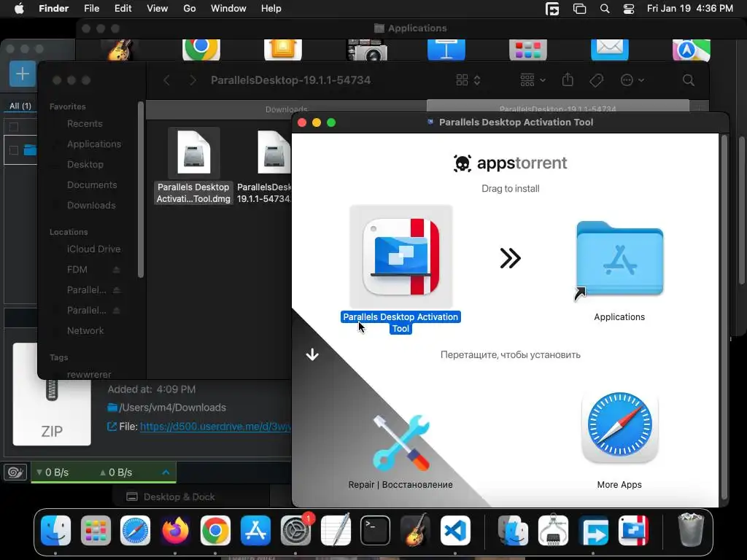The width and height of the screenshot is (747, 560).
Task: Open the Finder group-by dropdown
Action: pyautogui.click(x=533, y=80)
